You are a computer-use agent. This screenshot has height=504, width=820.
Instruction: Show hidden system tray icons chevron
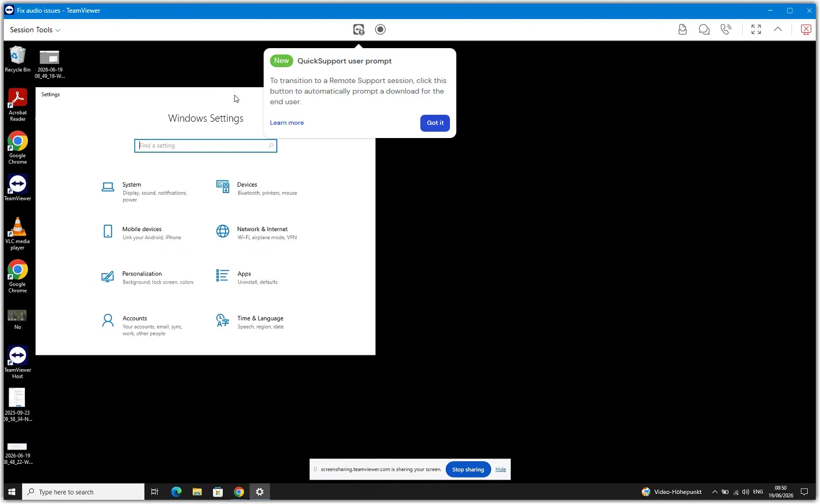pyautogui.click(x=715, y=492)
